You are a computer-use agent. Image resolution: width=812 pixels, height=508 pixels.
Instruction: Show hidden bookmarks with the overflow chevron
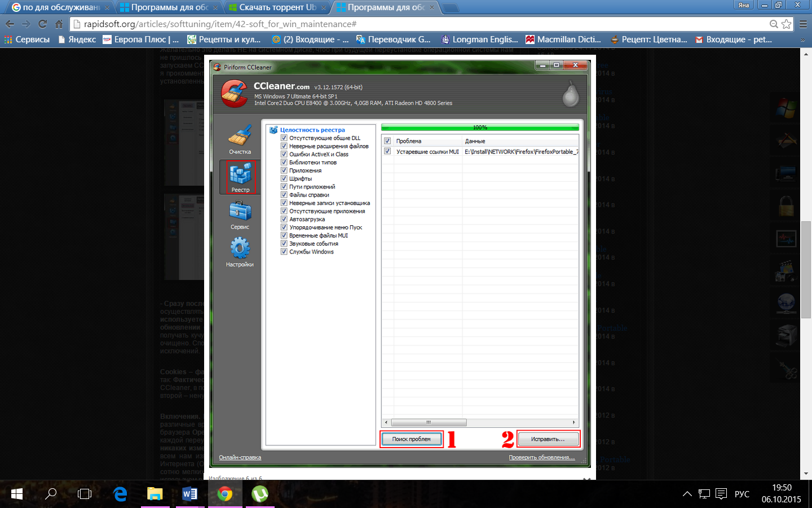pos(803,40)
